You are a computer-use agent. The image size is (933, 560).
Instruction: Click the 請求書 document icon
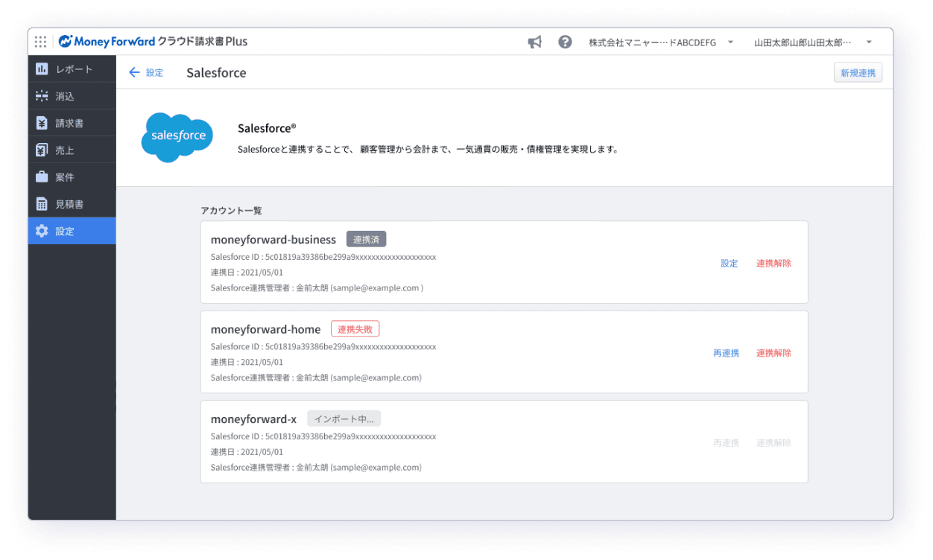[x=42, y=123]
